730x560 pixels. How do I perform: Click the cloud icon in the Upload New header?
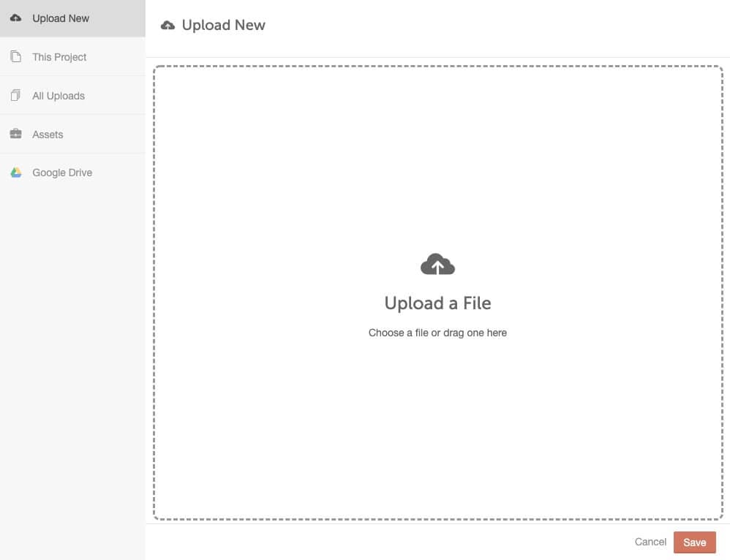(x=168, y=25)
